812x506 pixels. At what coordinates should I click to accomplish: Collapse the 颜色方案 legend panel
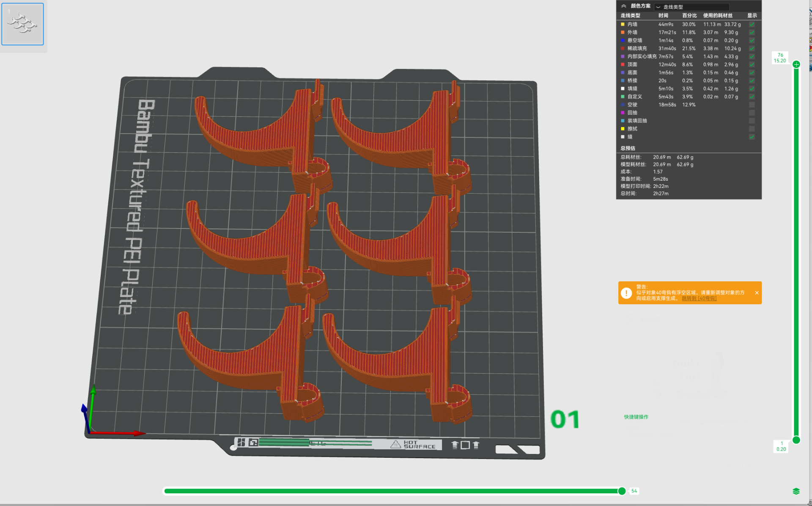click(623, 6)
